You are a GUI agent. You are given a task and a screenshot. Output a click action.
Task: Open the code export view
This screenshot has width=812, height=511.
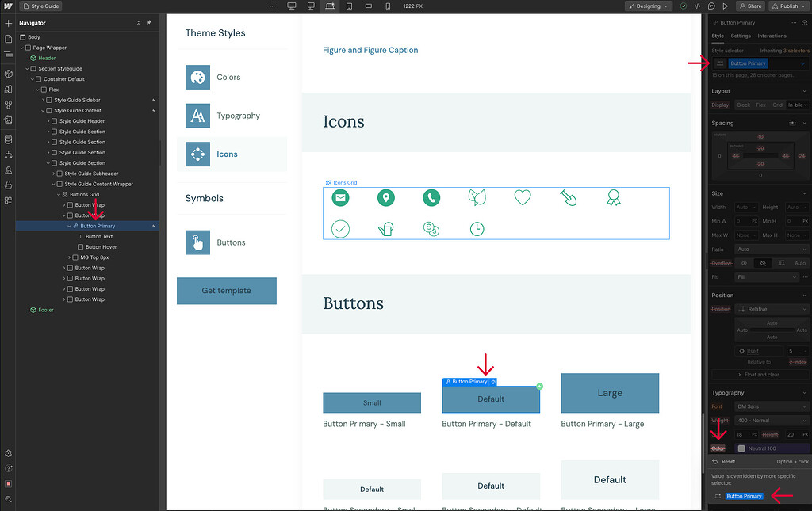697,6
